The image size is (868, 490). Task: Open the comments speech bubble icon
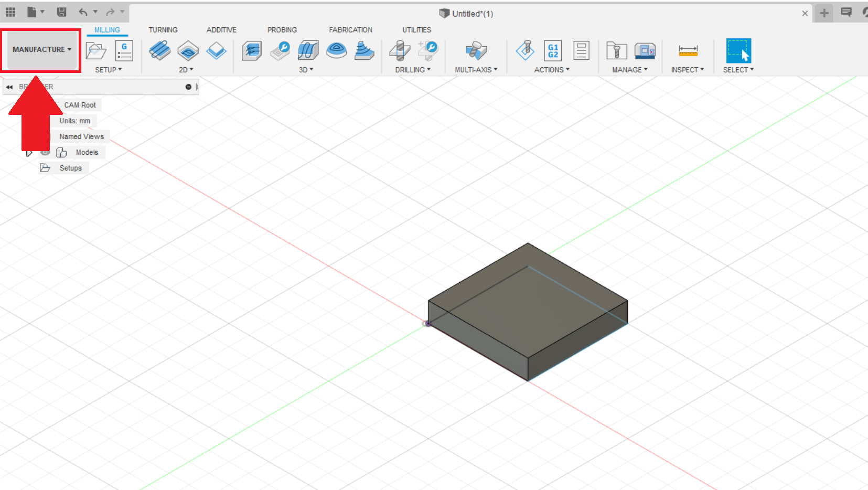[846, 13]
